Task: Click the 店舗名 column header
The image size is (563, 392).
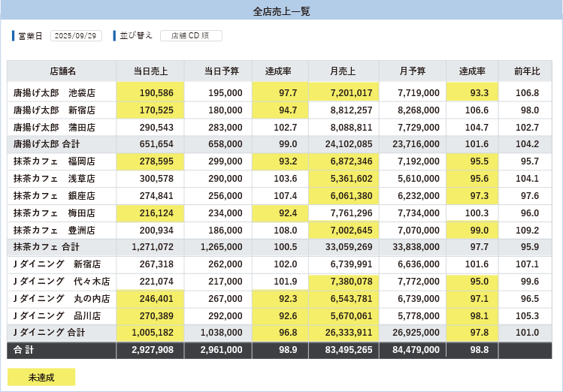Action: pyautogui.click(x=62, y=71)
